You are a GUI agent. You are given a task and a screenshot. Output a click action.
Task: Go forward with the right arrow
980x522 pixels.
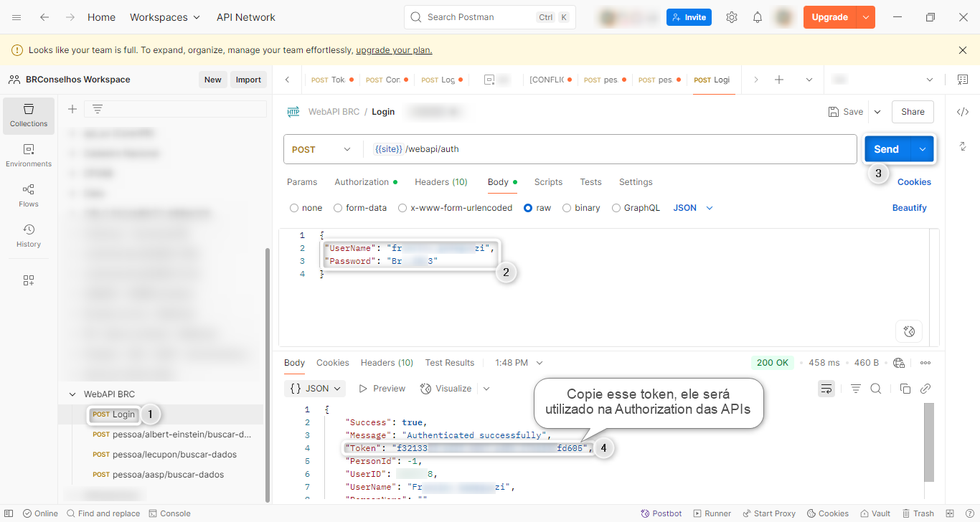coord(70,17)
